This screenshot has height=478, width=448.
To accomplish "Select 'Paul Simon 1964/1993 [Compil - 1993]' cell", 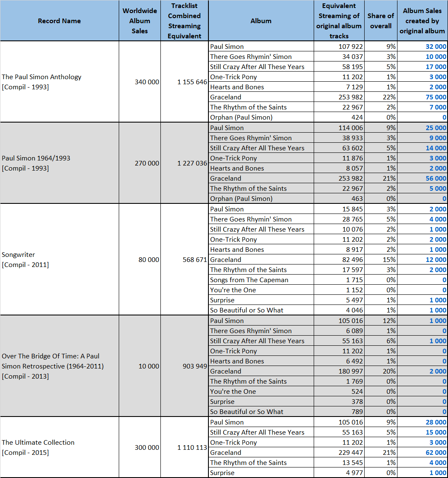I will (x=59, y=163).
